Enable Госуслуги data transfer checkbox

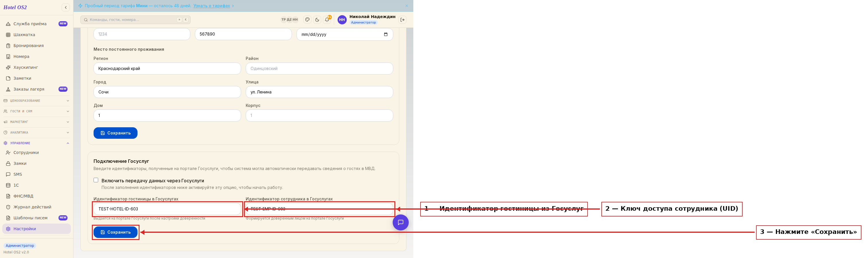[96, 180]
